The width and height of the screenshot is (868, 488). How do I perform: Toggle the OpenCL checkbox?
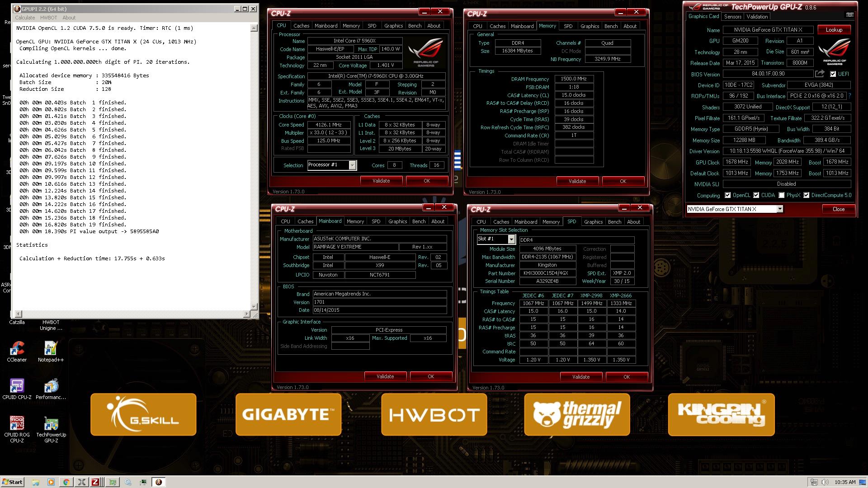tap(727, 195)
